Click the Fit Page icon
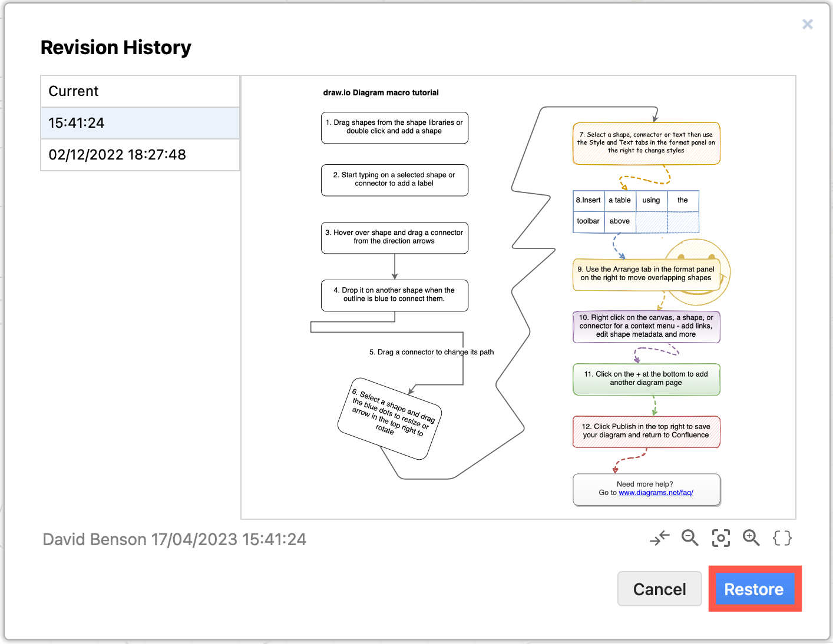 coord(720,537)
